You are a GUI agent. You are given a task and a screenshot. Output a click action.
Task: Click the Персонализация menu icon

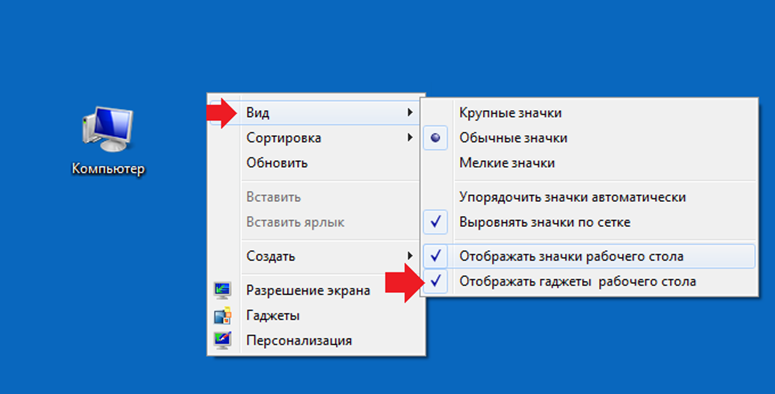pos(222,340)
